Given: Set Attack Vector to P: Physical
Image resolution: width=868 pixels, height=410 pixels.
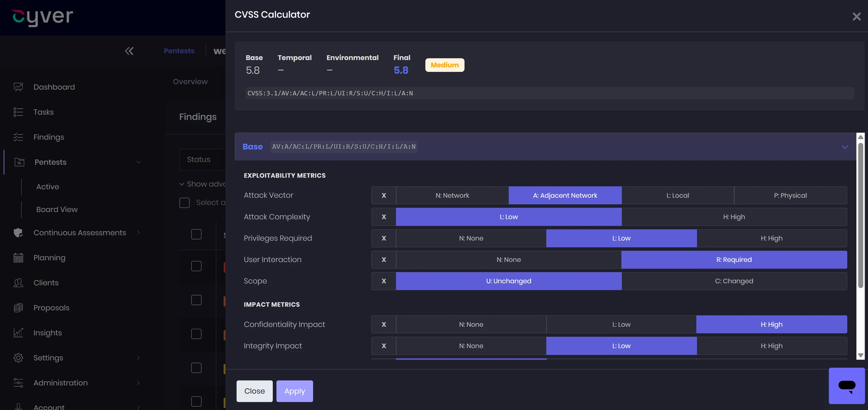Looking at the screenshot, I should click(790, 196).
